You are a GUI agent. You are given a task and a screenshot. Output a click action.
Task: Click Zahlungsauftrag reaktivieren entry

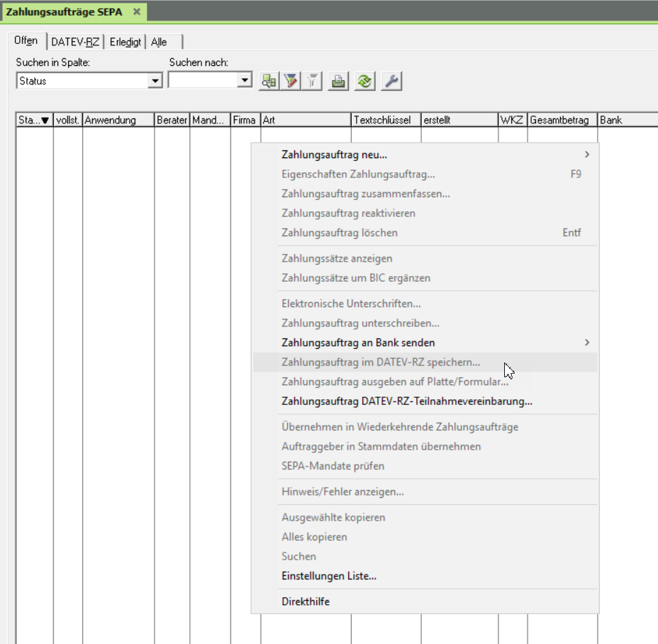tap(425, 213)
